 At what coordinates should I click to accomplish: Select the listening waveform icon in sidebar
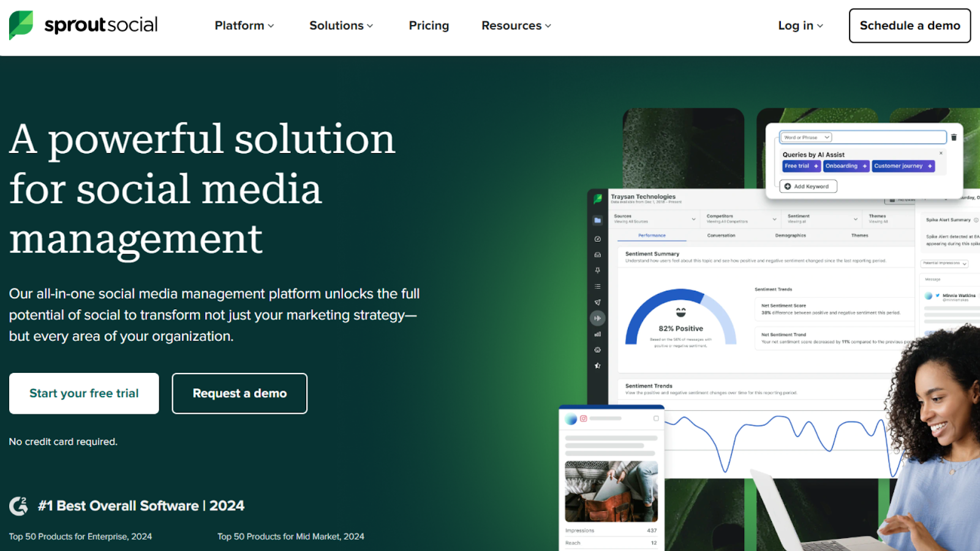[598, 318]
